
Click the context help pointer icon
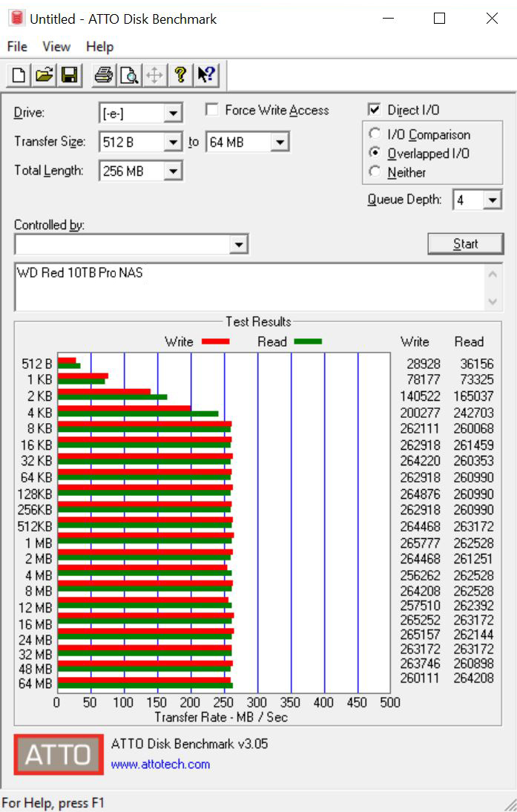pos(206,76)
